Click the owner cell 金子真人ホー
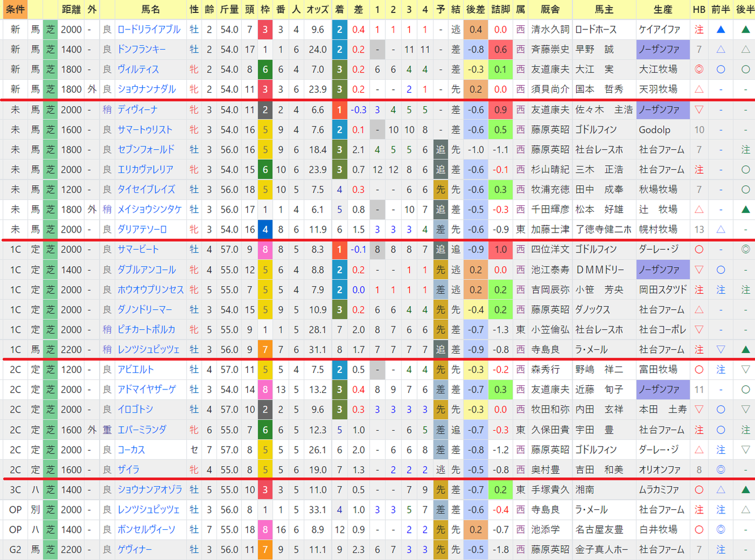The height and width of the screenshot is (560, 755). point(603,550)
